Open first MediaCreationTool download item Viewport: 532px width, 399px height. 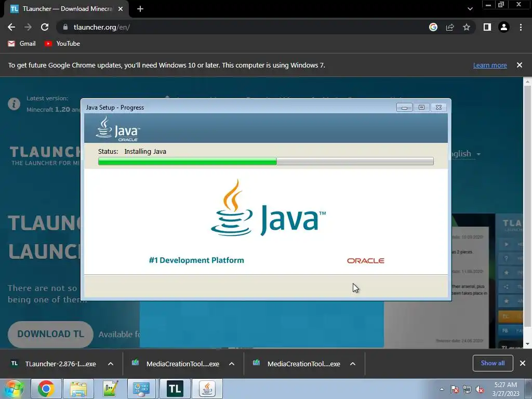click(176, 364)
